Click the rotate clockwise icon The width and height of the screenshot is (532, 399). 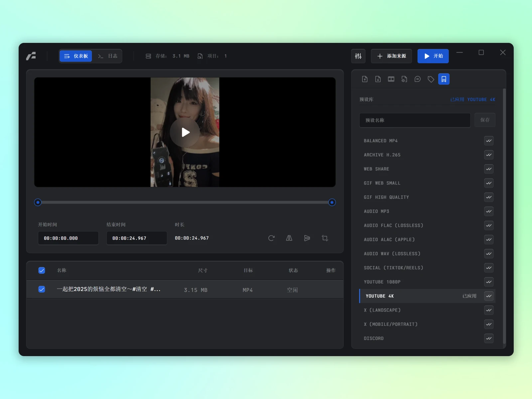click(271, 238)
